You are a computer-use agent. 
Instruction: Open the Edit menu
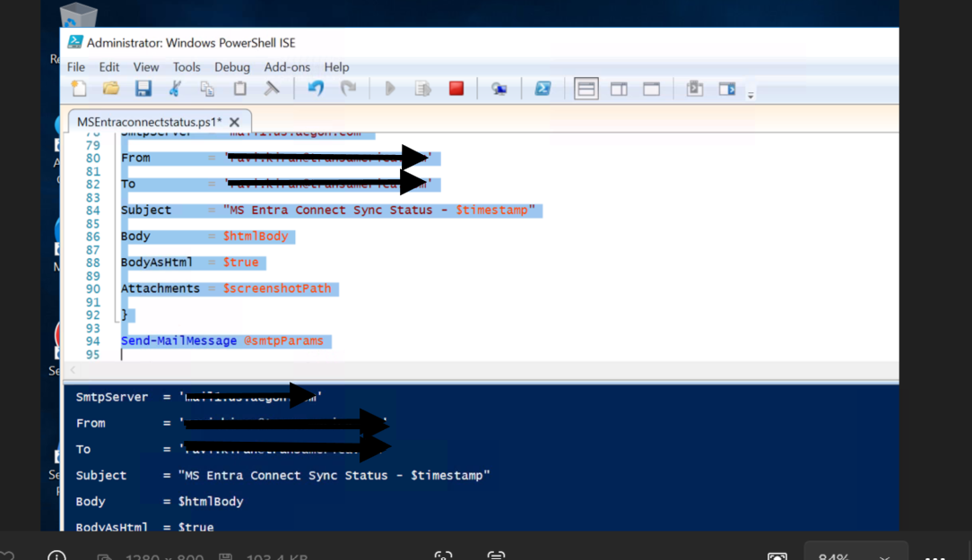[109, 67]
